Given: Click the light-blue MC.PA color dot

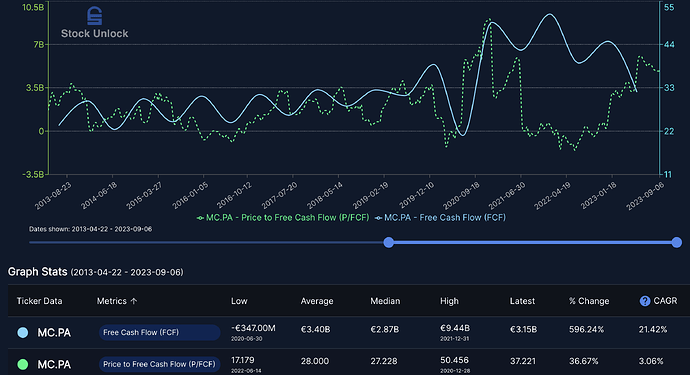Looking at the screenshot, I should [x=22, y=333].
